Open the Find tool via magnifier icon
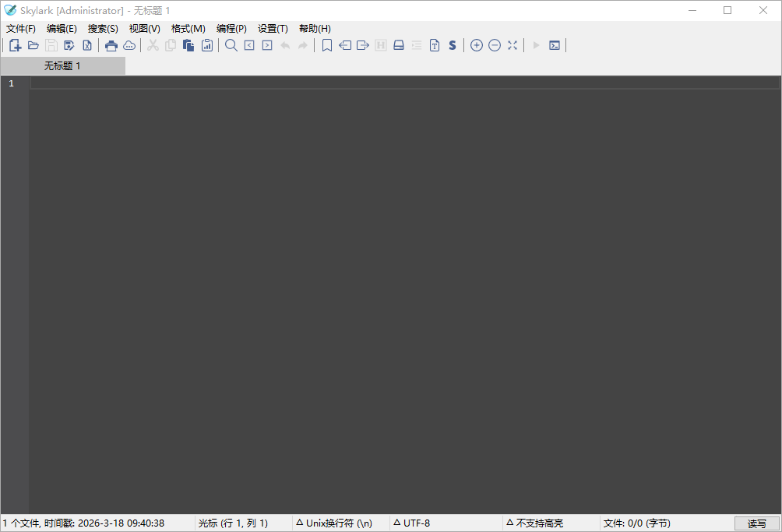Screen dimensions: 782x532 231,45
